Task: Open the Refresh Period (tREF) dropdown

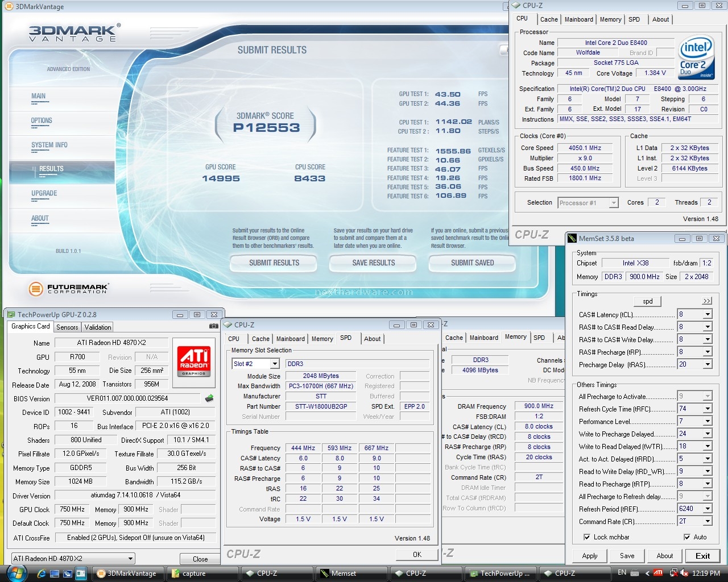Action: (708, 509)
